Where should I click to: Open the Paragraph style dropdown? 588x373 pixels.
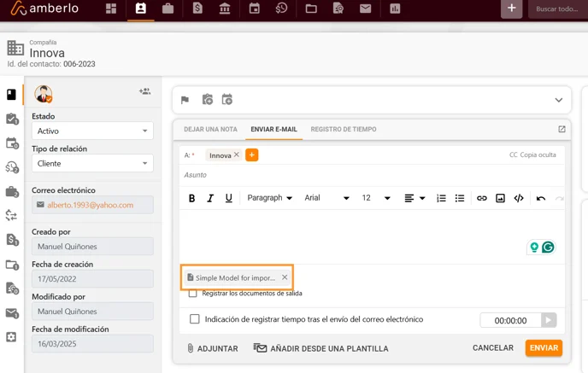(x=269, y=198)
